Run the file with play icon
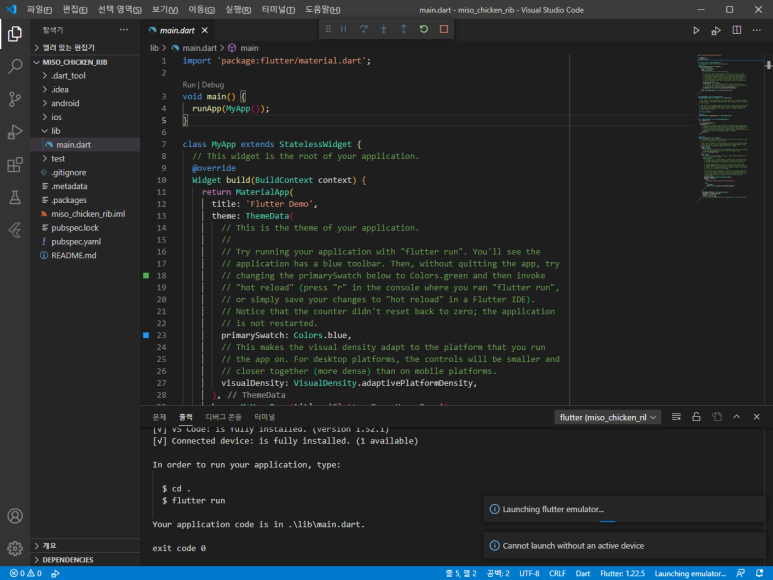Viewport: 773px width, 580px height. tap(696, 31)
